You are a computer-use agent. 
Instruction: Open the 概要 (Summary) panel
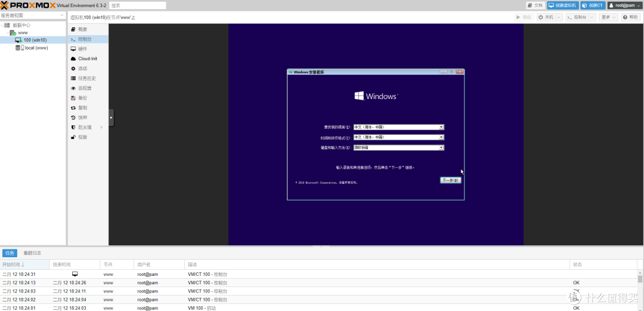[82, 29]
